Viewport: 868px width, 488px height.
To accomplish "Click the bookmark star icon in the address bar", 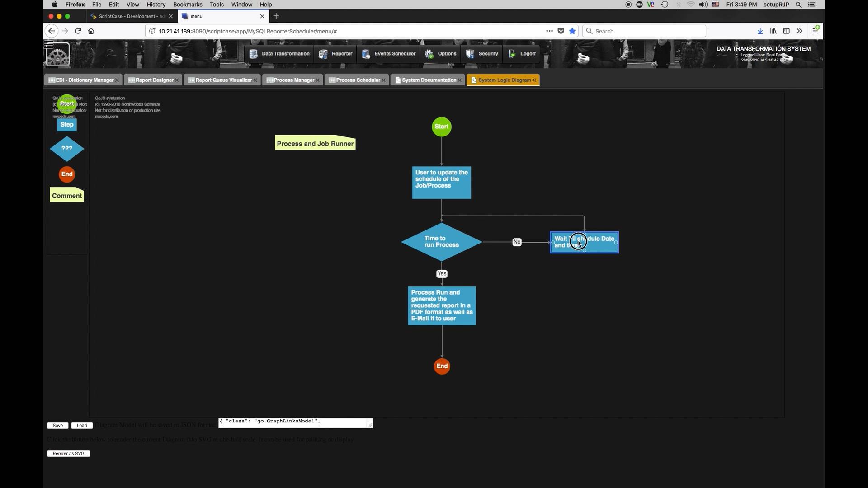I will point(572,31).
